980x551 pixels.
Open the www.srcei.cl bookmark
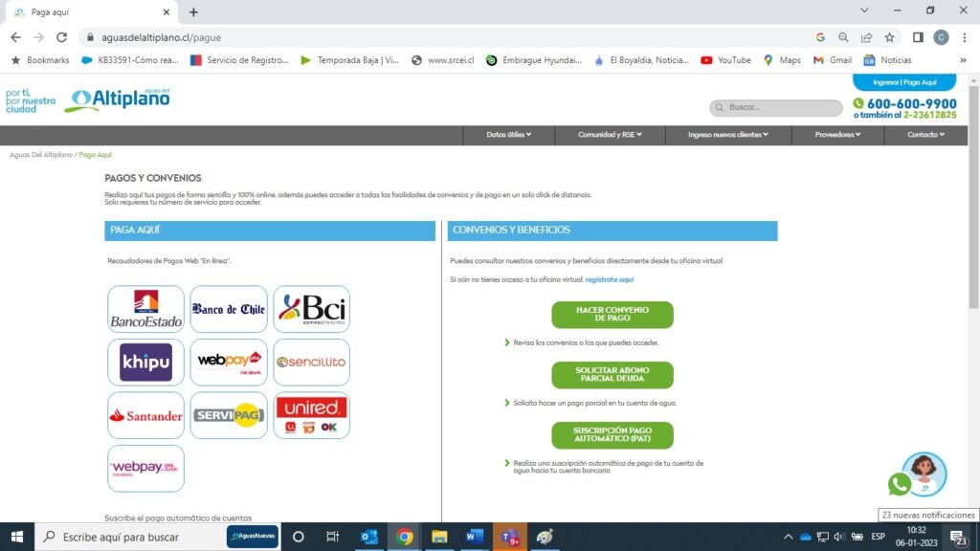coord(442,60)
